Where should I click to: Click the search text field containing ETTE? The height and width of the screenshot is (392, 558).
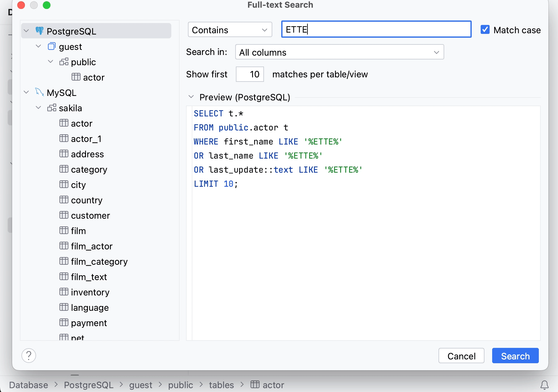click(376, 29)
